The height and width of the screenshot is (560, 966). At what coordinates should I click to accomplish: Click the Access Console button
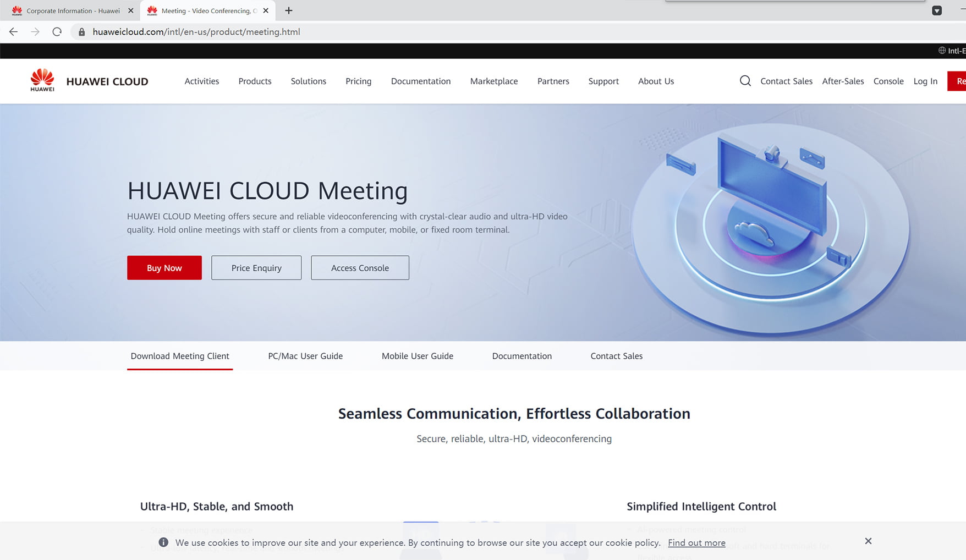coord(360,268)
